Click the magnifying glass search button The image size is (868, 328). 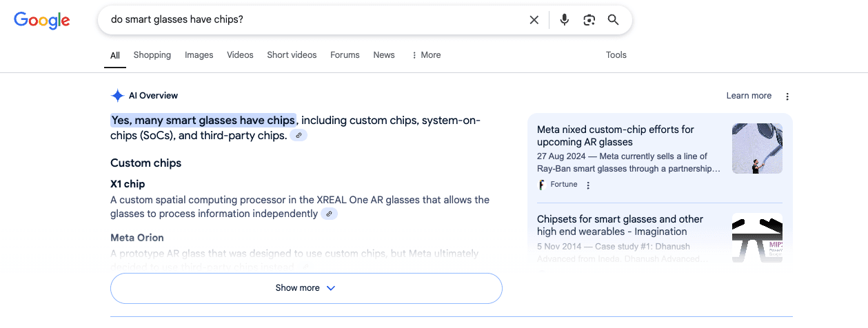pos(613,20)
